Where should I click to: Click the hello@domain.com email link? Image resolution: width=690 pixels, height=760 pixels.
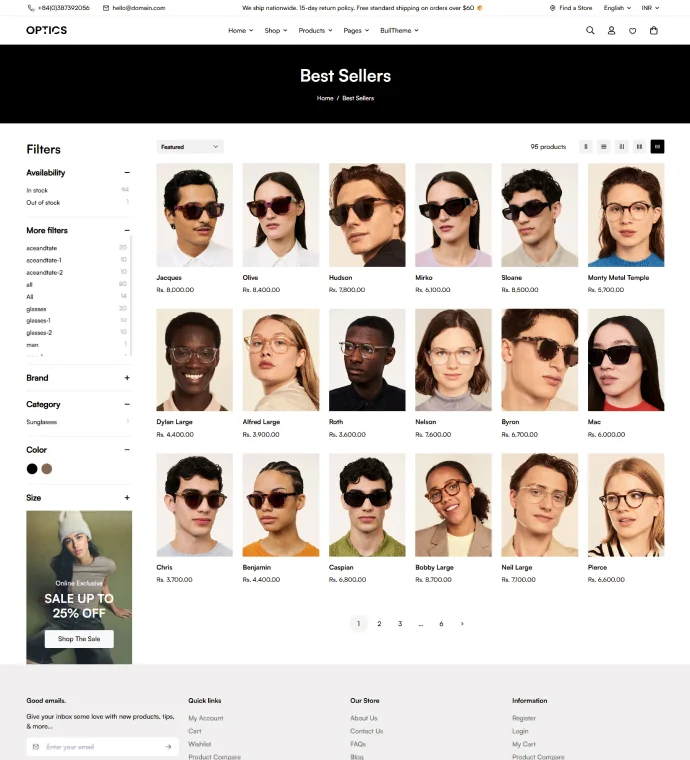click(x=139, y=8)
